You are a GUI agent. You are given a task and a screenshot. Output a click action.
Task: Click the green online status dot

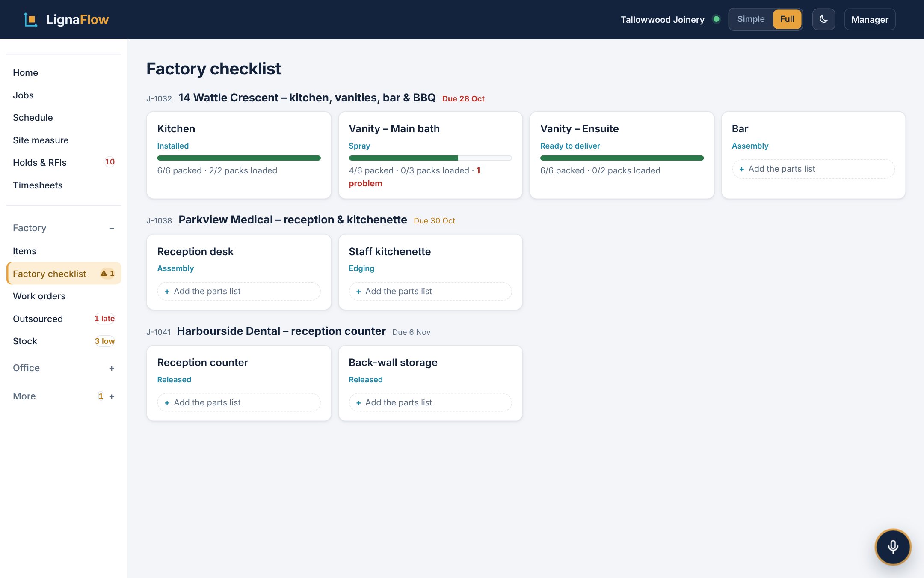click(x=716, y=19)
